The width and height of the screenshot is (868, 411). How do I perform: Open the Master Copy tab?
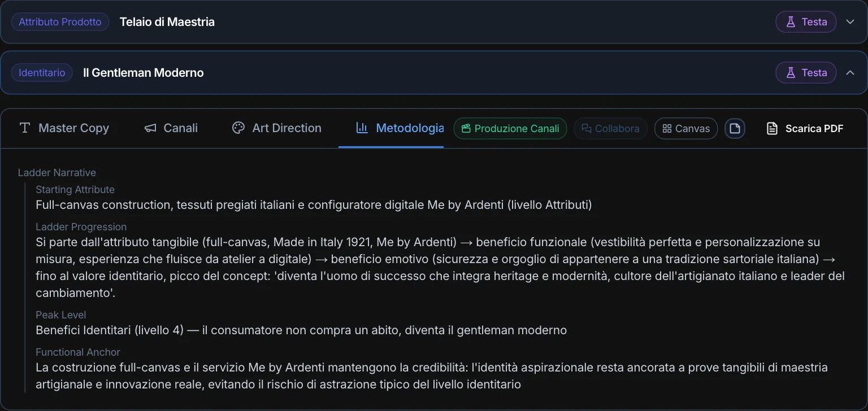point(64,128)
